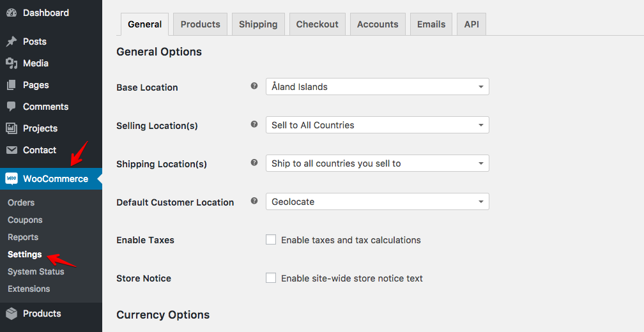Open Orders submenu link
This screenshot has height=332, width=644.
(21, 203)
